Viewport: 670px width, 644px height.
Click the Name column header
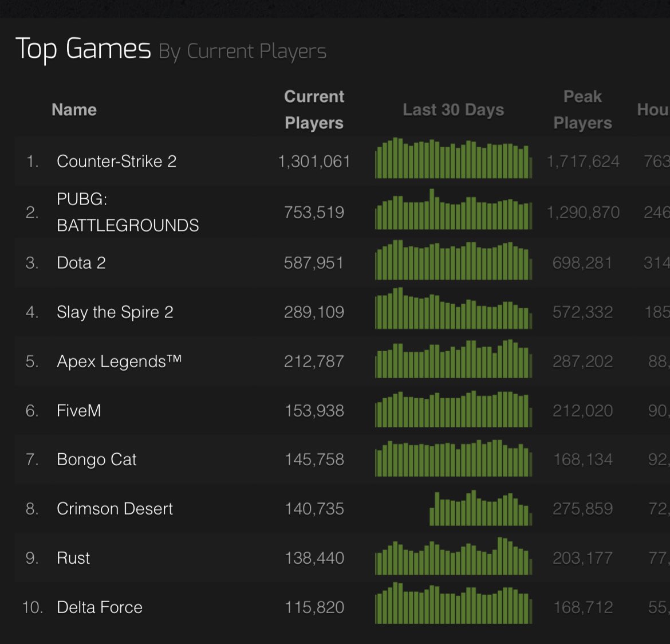74,110
